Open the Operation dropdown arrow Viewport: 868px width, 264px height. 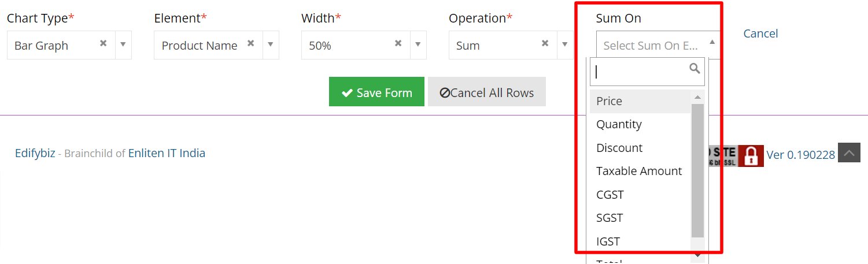(565, 45)
